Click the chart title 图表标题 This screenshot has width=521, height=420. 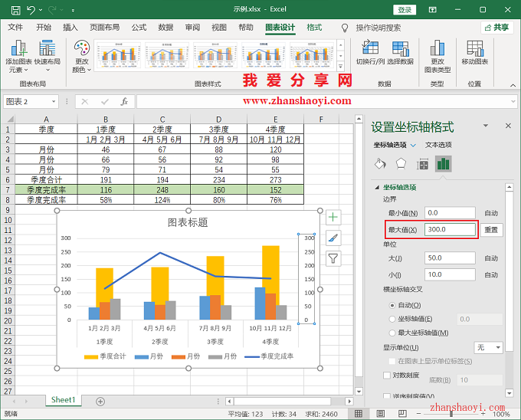pyautogui.click(x=188, y=222)
